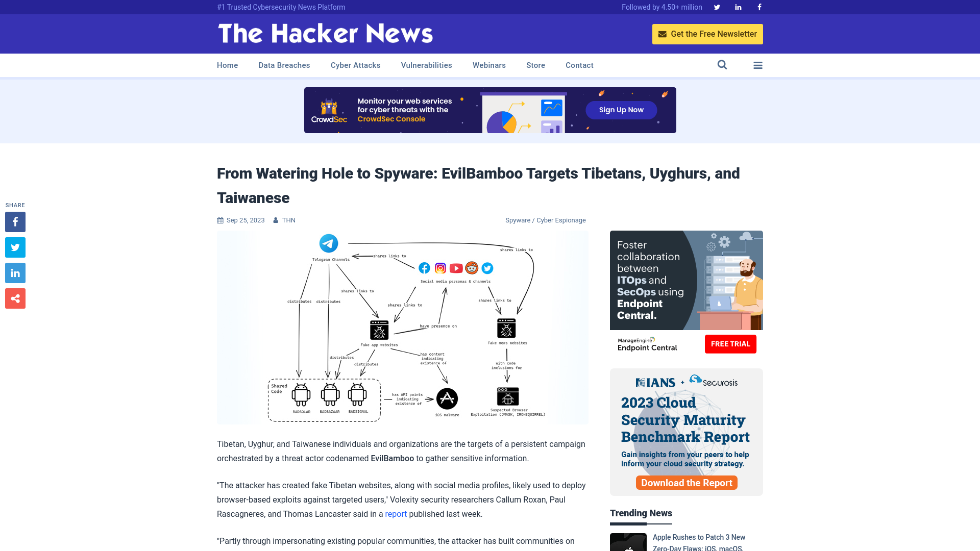This screenshot has width=980, height=551.
Task: Click the Twitter social media icon in header
Action: (x=717, y=7)
